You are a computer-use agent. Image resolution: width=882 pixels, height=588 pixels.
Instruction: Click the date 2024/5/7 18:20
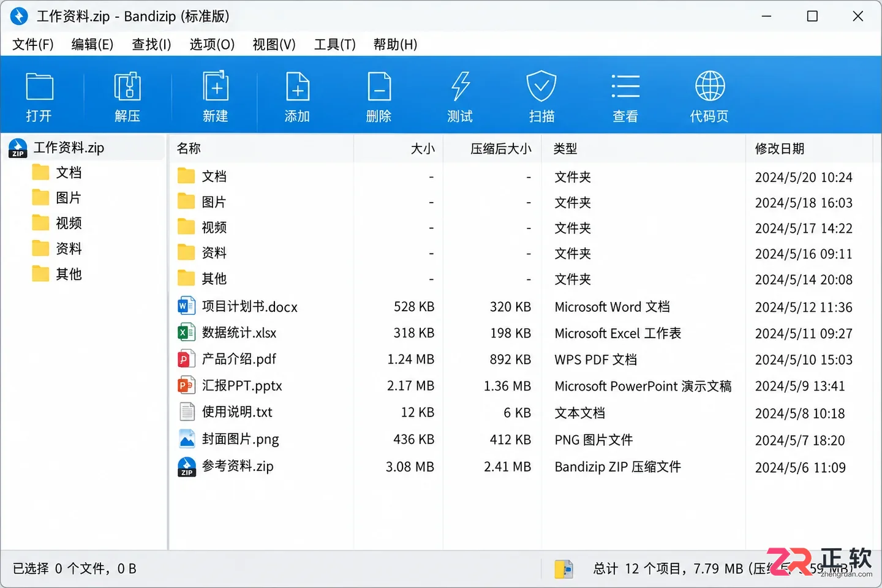[x=800, y=440]
